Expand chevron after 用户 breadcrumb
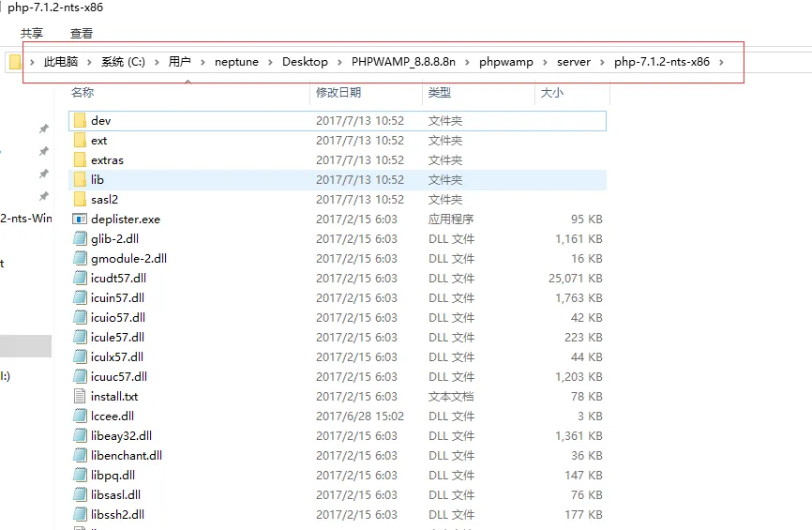812x530 pixels. tap(203, 62)
